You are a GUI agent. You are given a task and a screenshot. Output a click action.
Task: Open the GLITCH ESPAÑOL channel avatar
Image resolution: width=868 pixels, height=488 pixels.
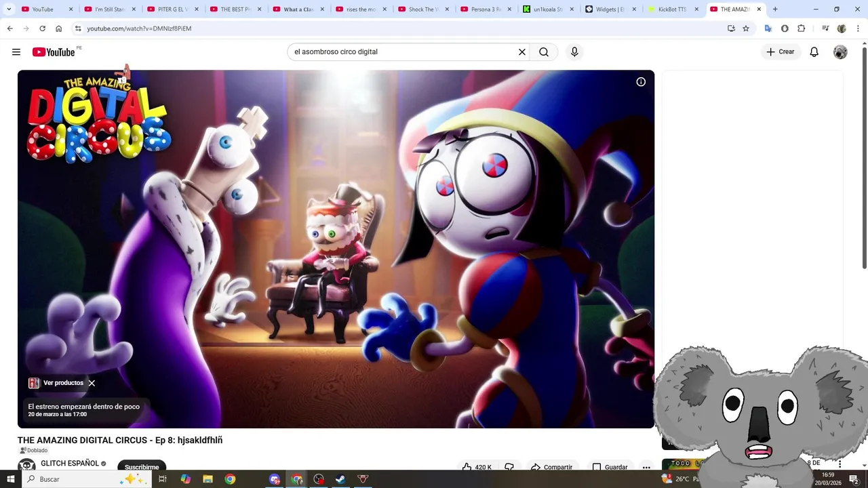(26, 466)
